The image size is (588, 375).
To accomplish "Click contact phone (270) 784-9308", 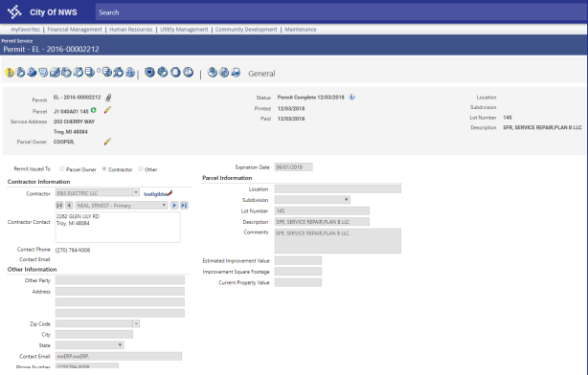I will coord(73,251).
